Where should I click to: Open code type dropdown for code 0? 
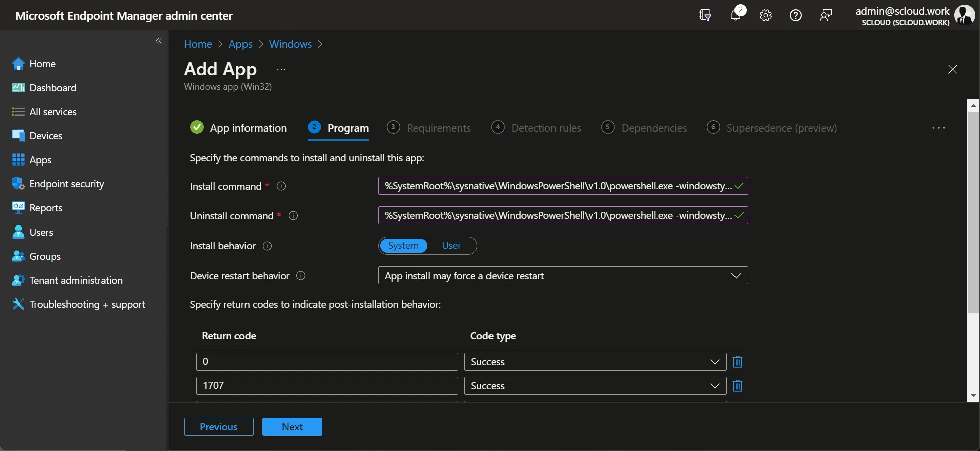(595, 362)
